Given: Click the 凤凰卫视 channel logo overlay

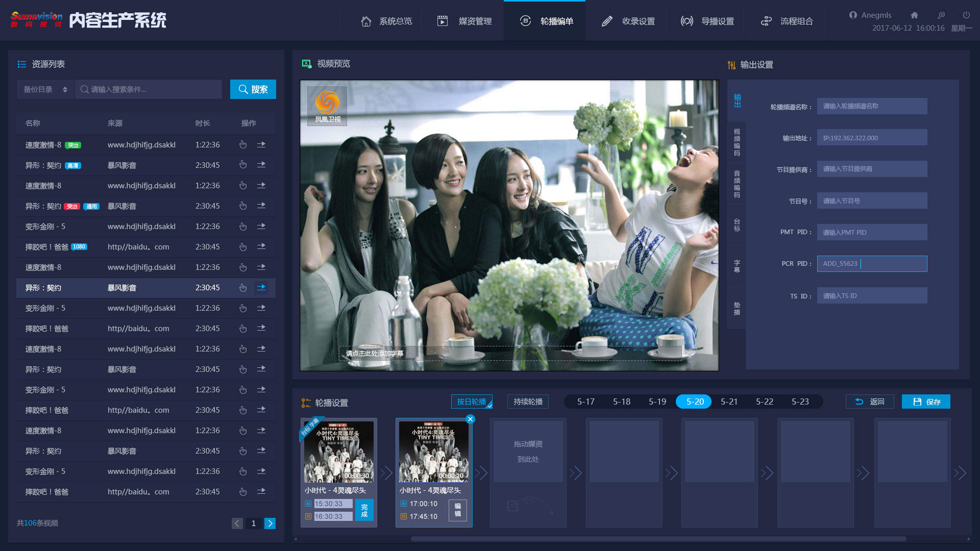Looking at the screenshot, I should (327, 106).
